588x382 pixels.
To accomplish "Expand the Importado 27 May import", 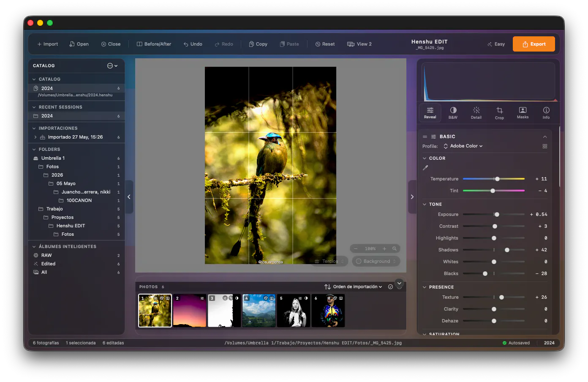I will coord(35,137).
